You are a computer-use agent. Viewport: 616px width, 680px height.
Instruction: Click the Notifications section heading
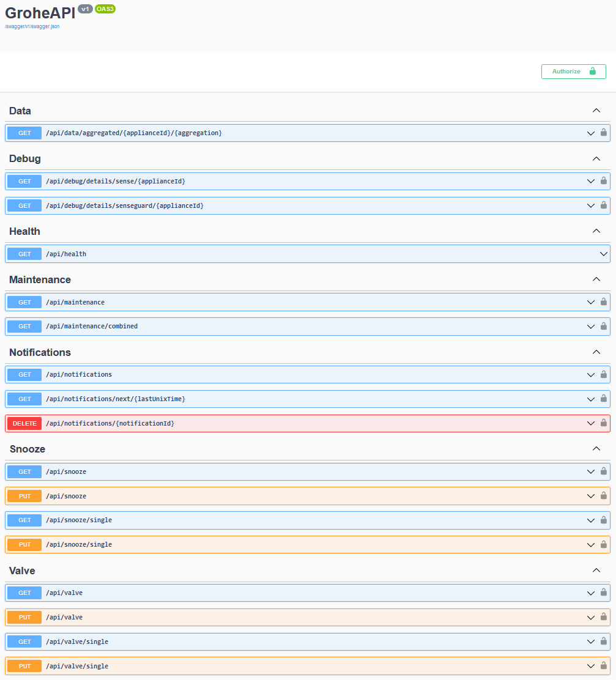tap(40, 353)
